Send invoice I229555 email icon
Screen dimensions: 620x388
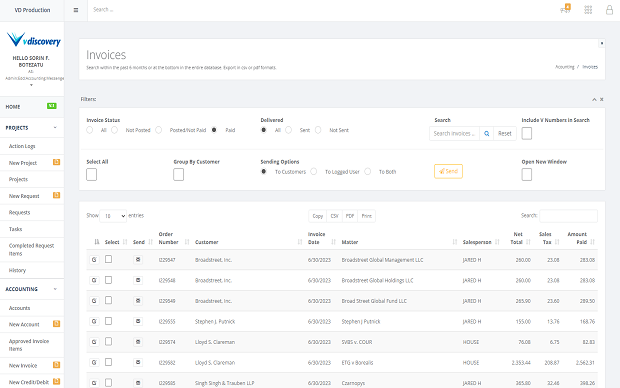click(138, 321)
